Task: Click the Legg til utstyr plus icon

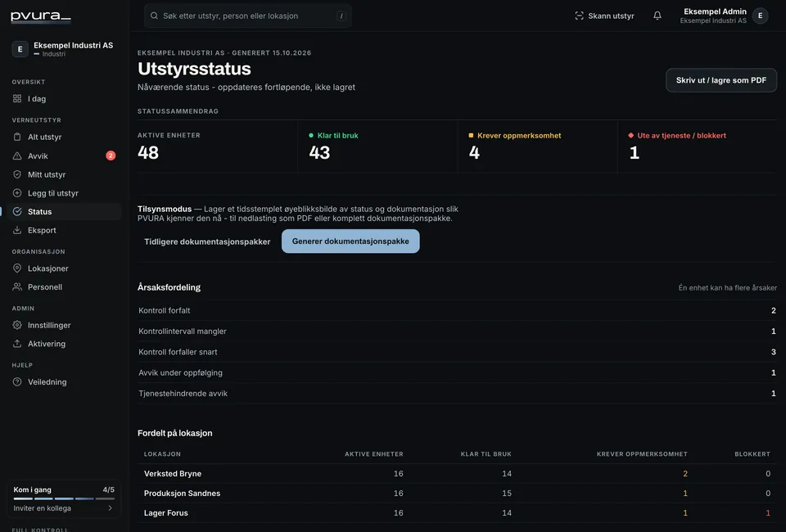Action: point(17,193)
